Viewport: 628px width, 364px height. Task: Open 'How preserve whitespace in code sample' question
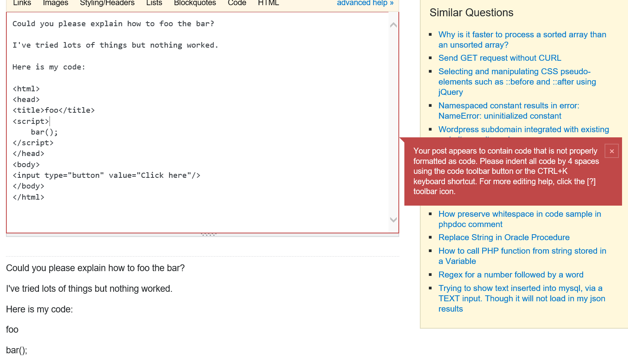pyautogui.click(x=520, y=219)
